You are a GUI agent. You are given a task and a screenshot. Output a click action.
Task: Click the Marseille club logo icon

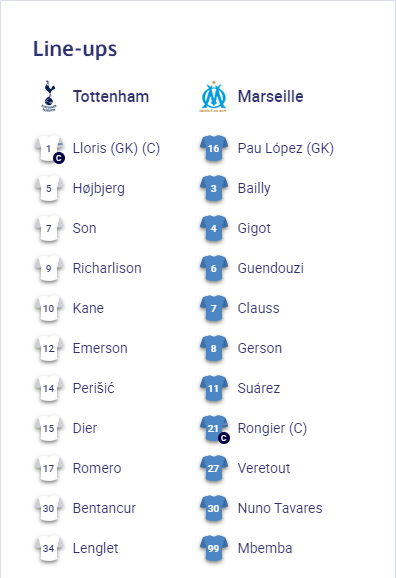[214, 97]
